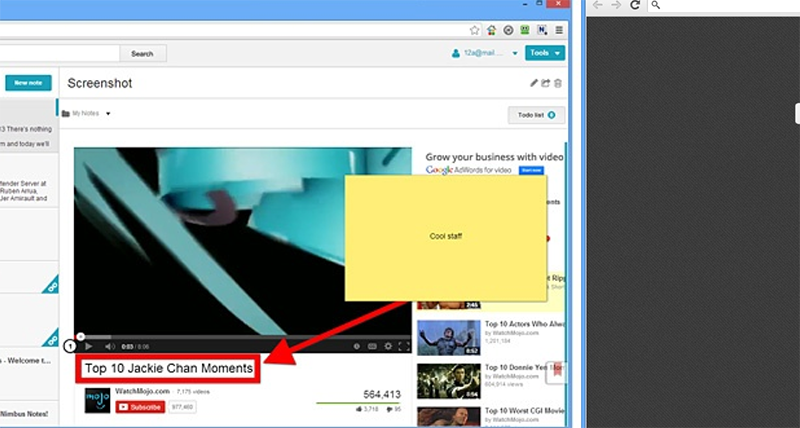800x428 pixels.
Task: Click the address bar in right browser window
Action: tap(723, 6)
